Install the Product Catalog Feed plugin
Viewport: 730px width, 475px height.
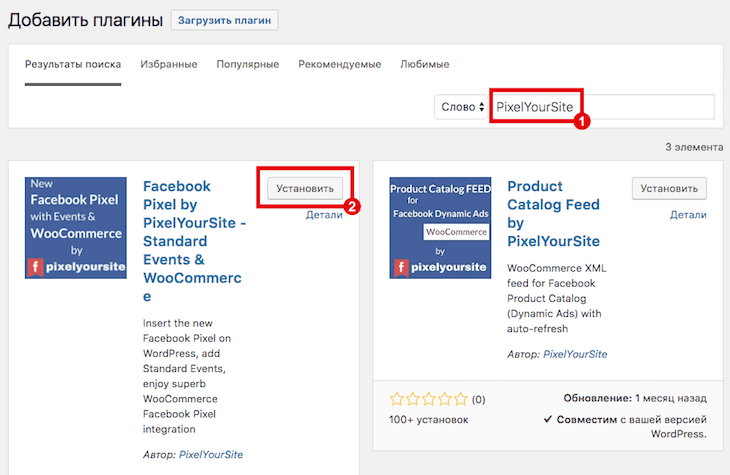pyautogui.click(x=669, y=189)
